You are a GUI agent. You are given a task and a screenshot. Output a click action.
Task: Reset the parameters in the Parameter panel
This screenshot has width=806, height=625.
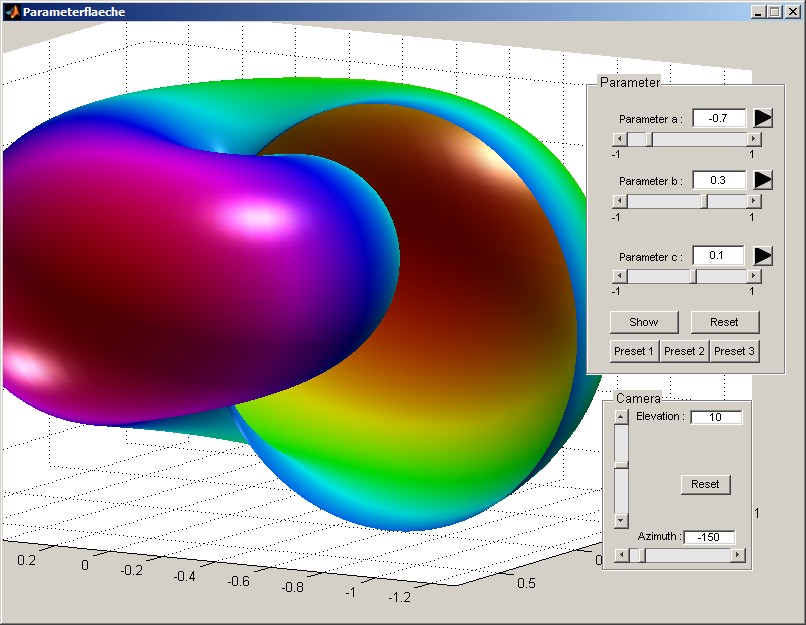click(724, 322)
